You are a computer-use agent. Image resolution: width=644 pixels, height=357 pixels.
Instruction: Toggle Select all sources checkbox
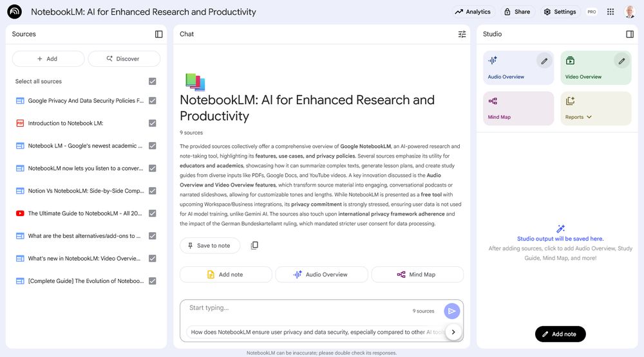153,82
